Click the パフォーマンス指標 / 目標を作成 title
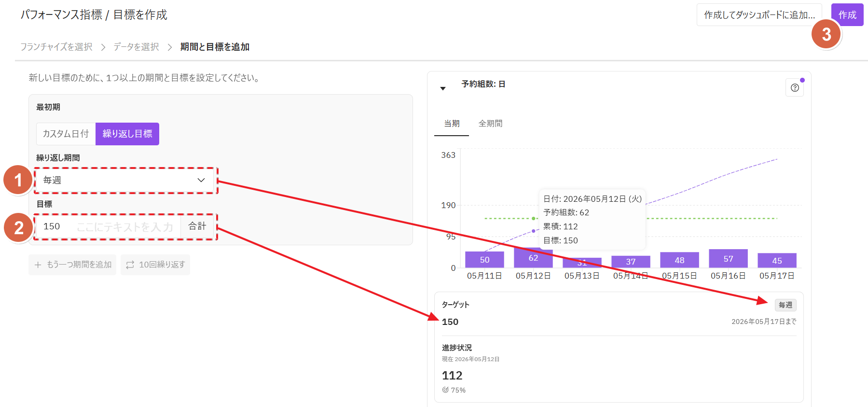 [x=94, y=15]
